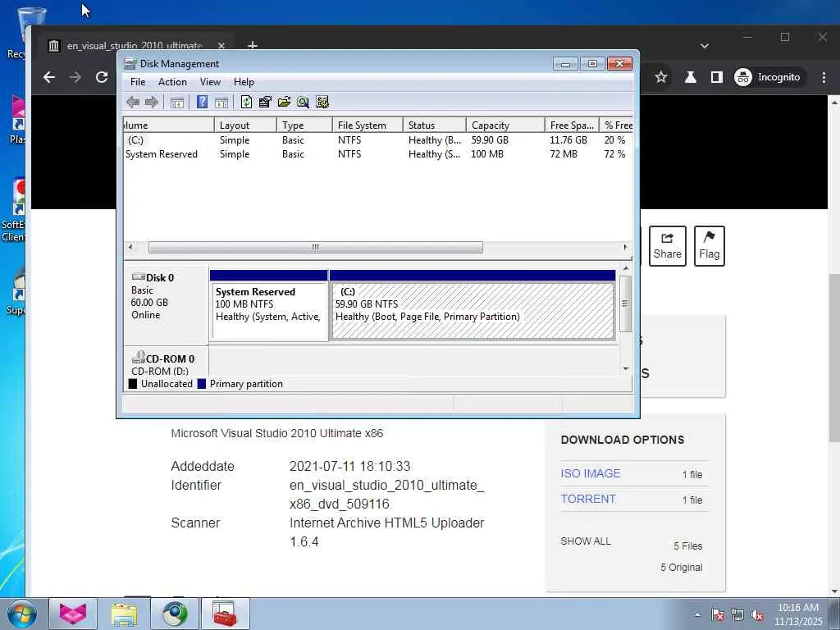Open the View menu in Disk Management

[210, 82]
